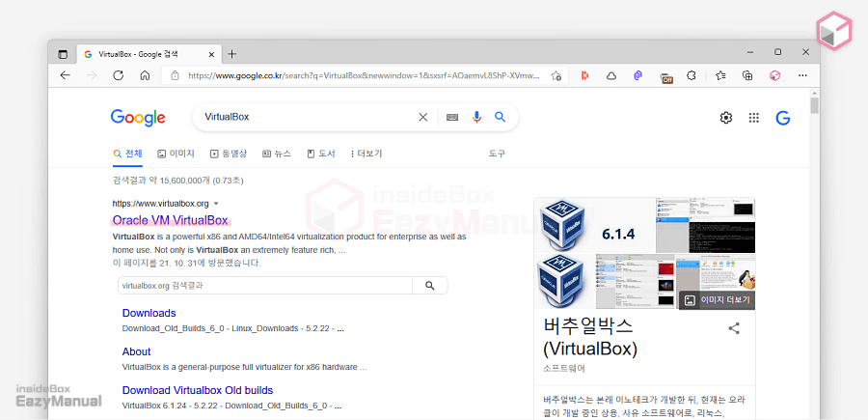The image size is (868, 420).
Task: Maximize the browser window
Action: point(777,52)
